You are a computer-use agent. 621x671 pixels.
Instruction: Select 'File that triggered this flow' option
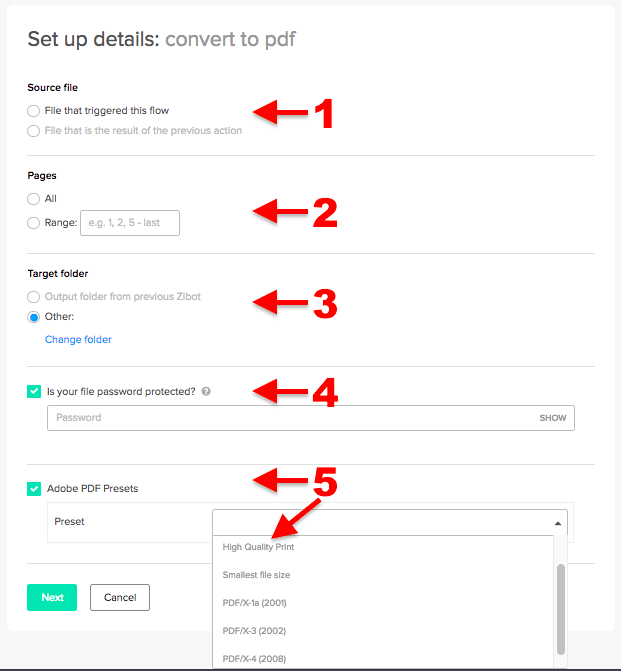34,111
